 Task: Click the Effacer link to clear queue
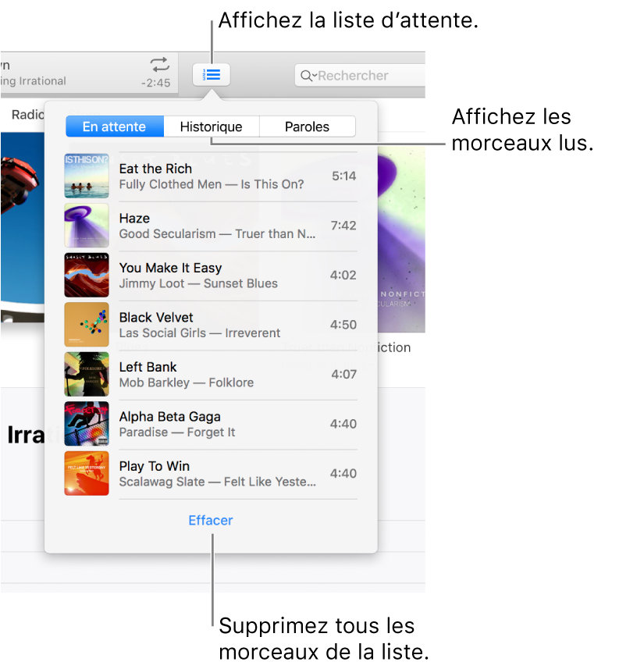211,521
